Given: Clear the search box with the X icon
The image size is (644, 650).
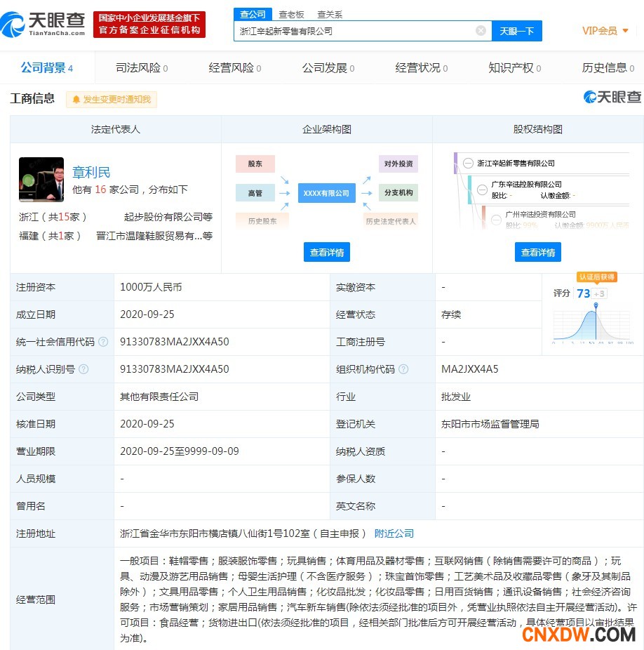Looking at the screenshot, I should click(x=481, y=31).
